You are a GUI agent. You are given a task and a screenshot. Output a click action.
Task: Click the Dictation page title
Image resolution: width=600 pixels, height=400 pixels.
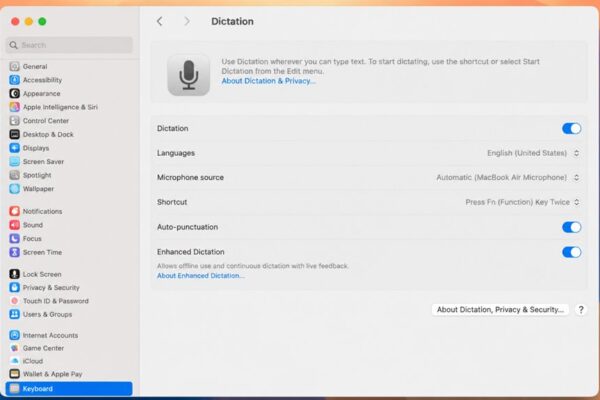point(232,21)
